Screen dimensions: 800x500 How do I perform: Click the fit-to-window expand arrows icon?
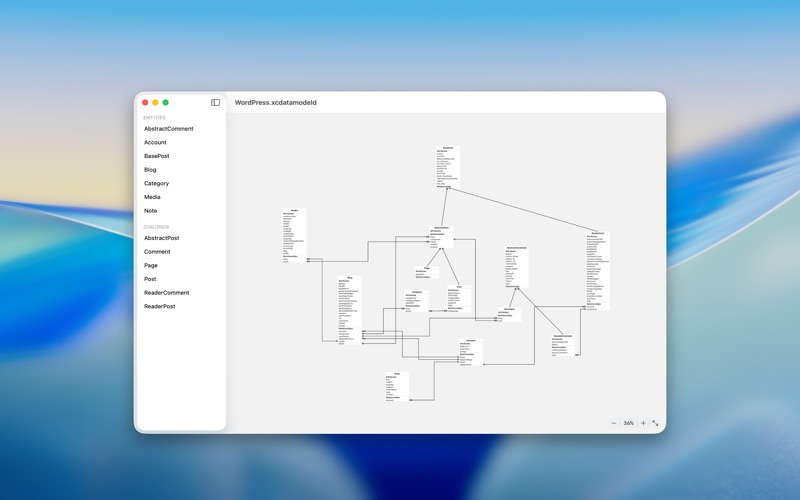tap(656, 423)
